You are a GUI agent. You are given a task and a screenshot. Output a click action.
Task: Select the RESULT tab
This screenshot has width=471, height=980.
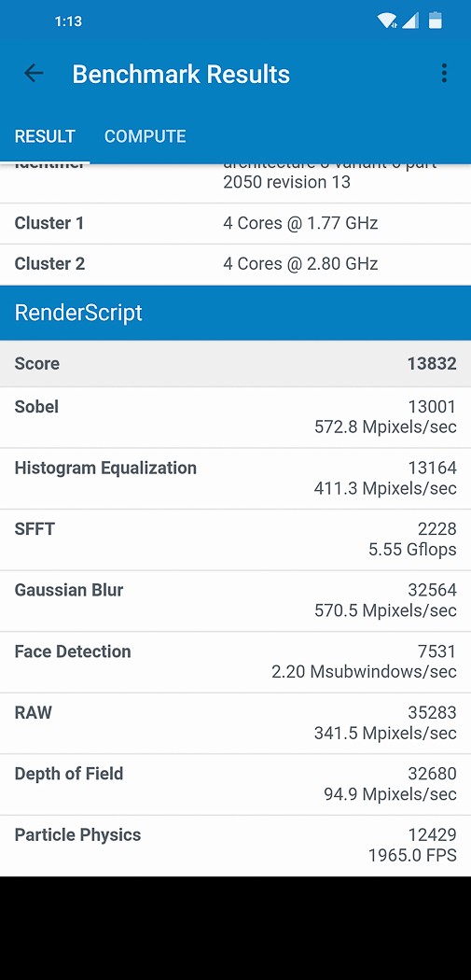[45, 136]
